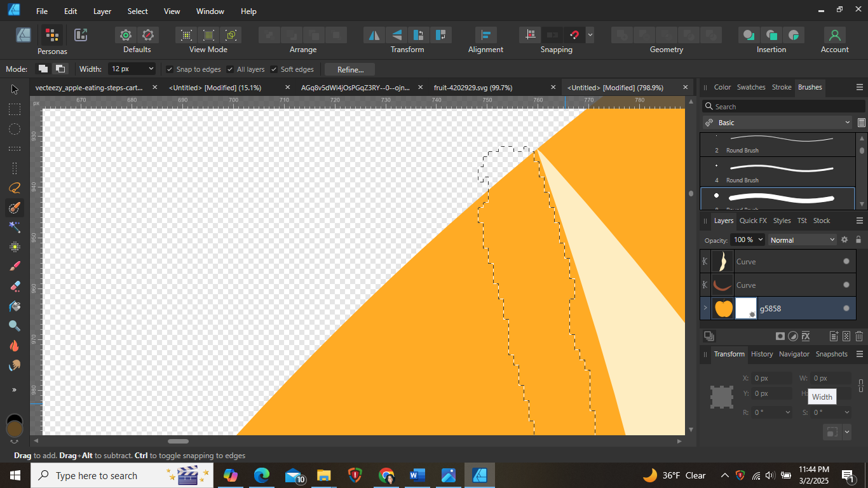This screenshot has width=868, height=488.
Task: Select the Rectangular Marquee tool
Action: click(x=15, y=109)
